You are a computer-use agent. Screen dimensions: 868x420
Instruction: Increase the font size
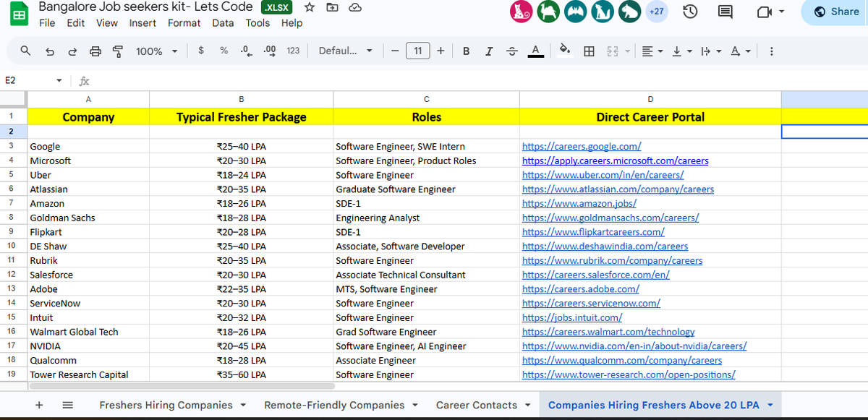tap(441, 51)
